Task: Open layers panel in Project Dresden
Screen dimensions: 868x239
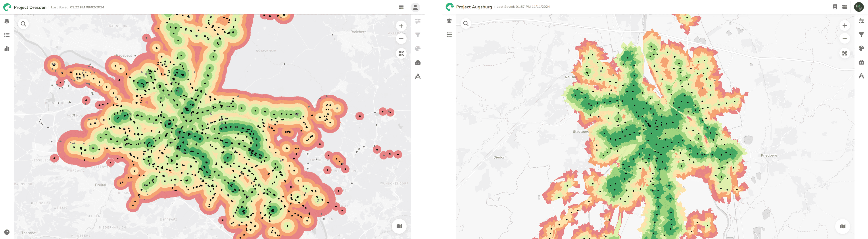Action: pyautogui.click(x=7, y=21)
